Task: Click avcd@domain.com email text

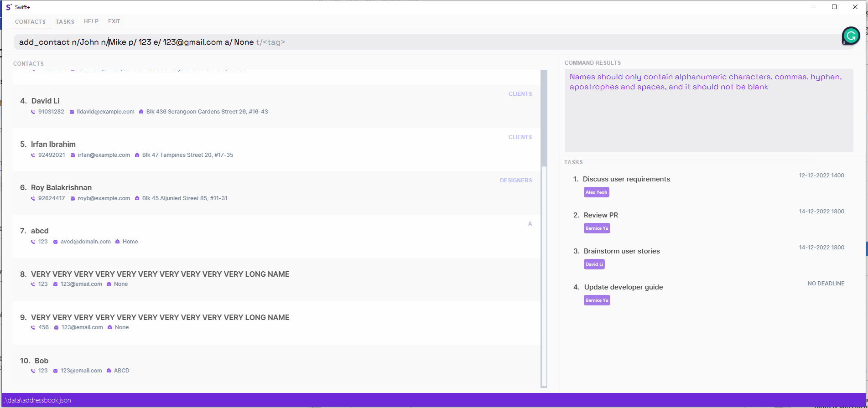Action: pyautogui.click(x=86, y=242)
